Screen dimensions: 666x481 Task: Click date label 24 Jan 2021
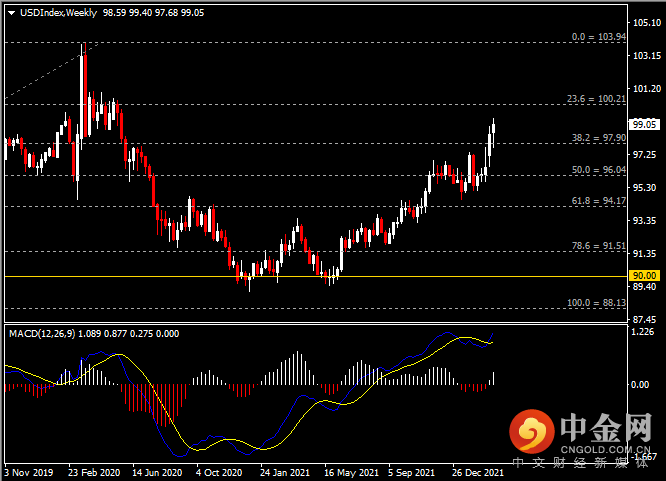(285, 473)
